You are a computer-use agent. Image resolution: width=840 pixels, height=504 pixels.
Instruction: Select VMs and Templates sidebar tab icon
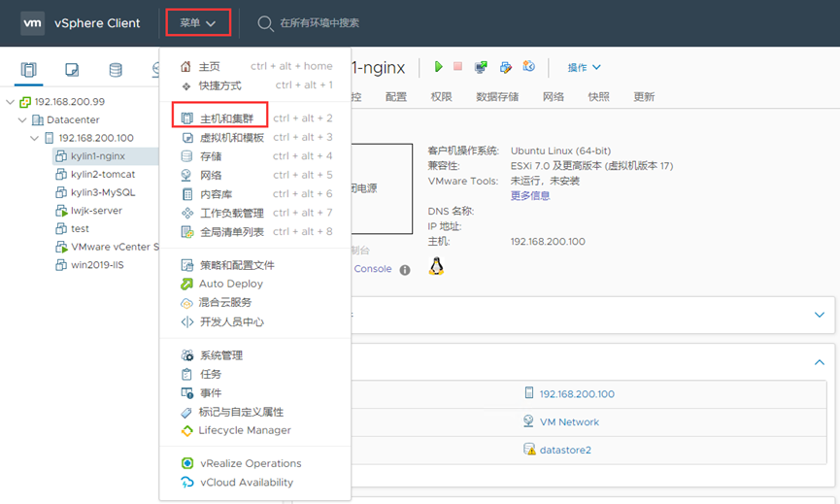coord(72,70)
